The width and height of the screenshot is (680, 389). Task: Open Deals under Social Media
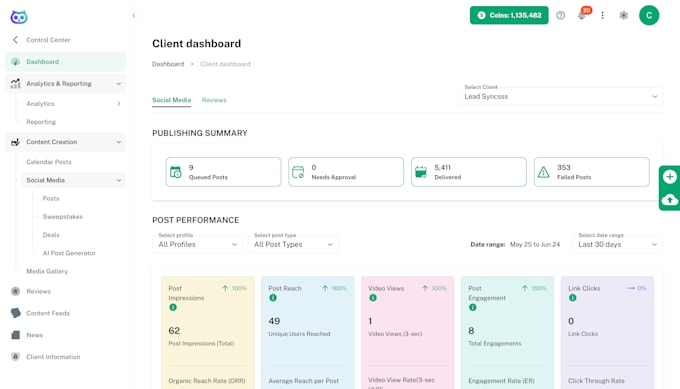point(51,235)
